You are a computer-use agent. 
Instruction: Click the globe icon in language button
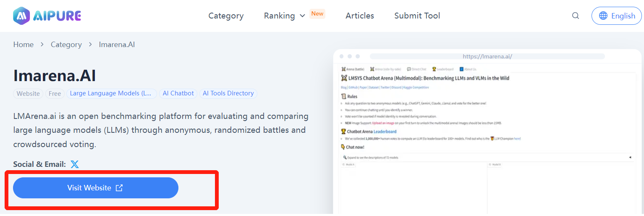tap(603, 16)
